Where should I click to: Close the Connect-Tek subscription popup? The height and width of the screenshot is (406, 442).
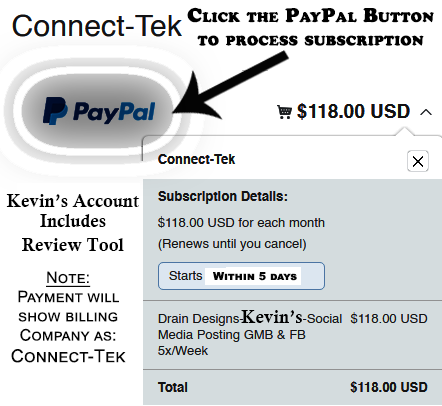[x=418, y=161]
